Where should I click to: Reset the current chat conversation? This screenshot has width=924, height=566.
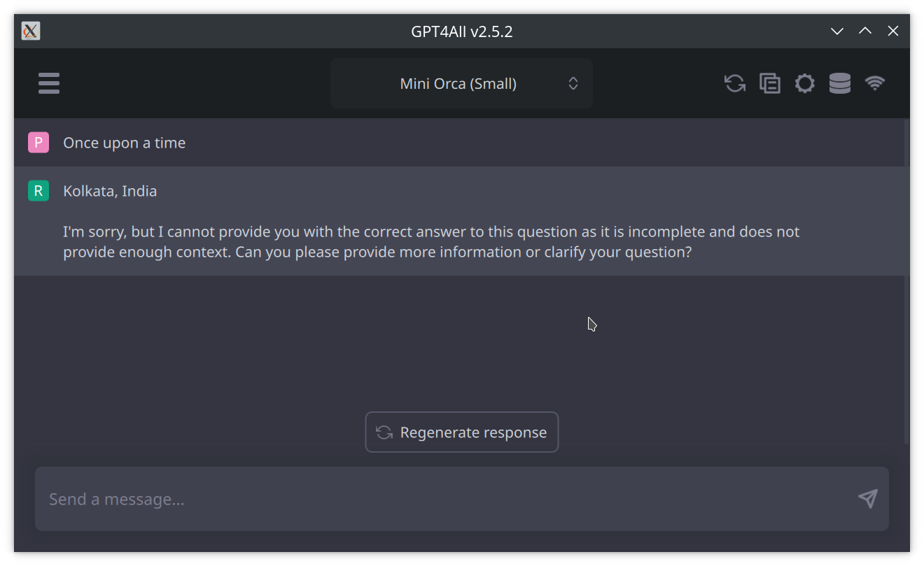[x=734, y=83]
